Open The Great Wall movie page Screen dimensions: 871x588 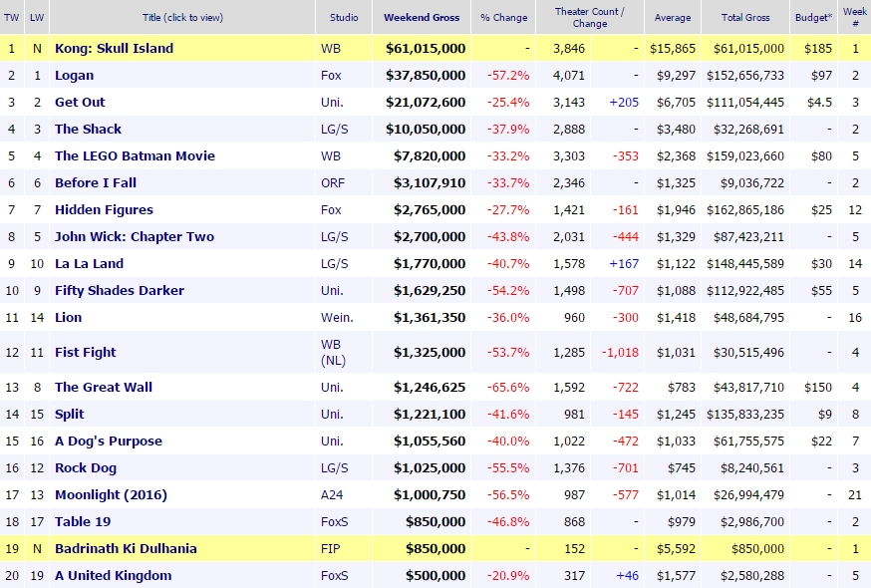[x=104, y=388]
